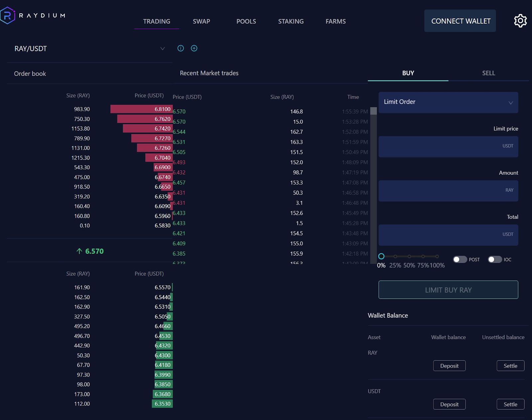Click the green up-arrow next to 6.570
This screenshot has width=532, height=420.
click(79, 251)
